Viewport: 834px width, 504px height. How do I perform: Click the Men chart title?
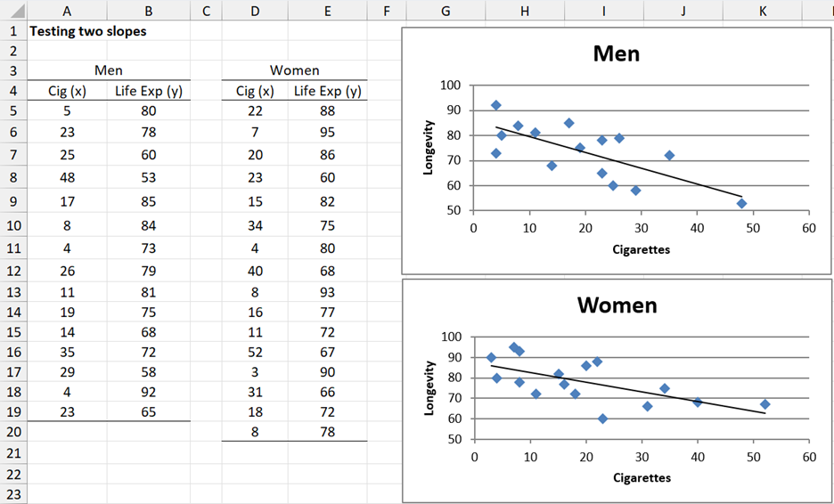(616, 53)
